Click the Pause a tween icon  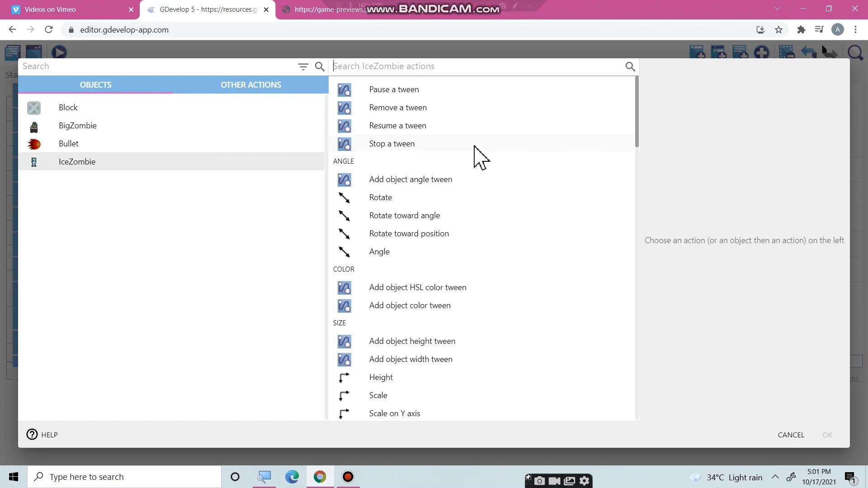point(344,90)
